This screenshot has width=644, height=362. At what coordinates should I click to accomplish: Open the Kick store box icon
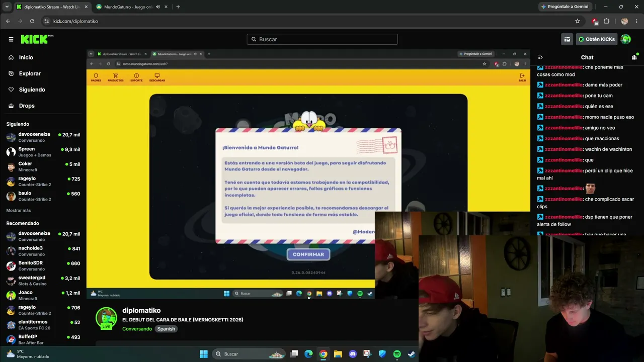[x=567, y=39]
